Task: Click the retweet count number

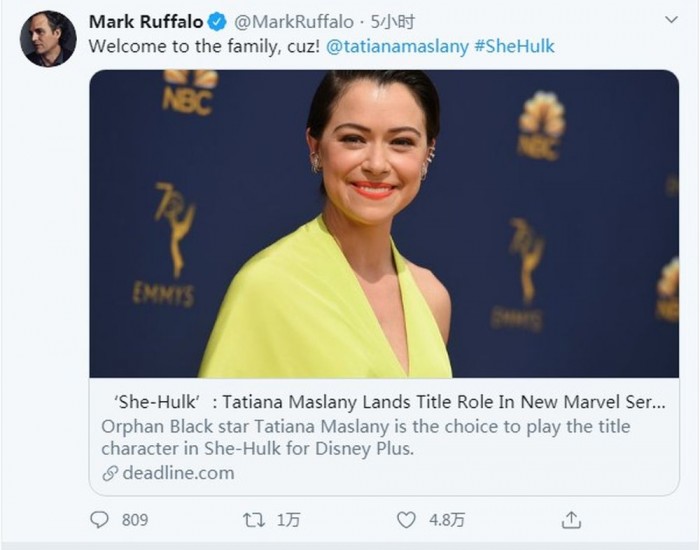Action: (287, 520)
